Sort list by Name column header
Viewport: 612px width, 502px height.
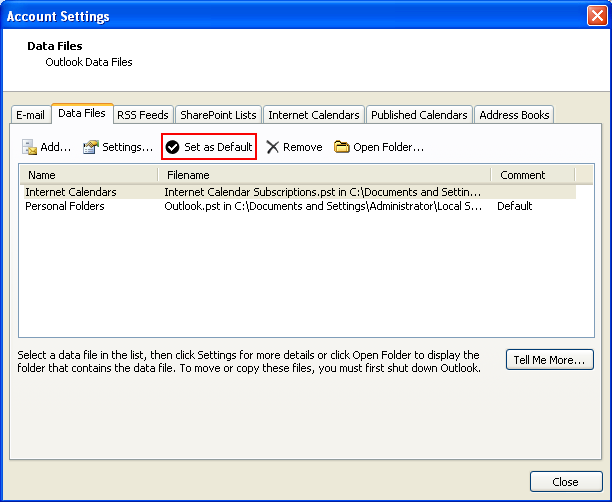coord(89,175)
